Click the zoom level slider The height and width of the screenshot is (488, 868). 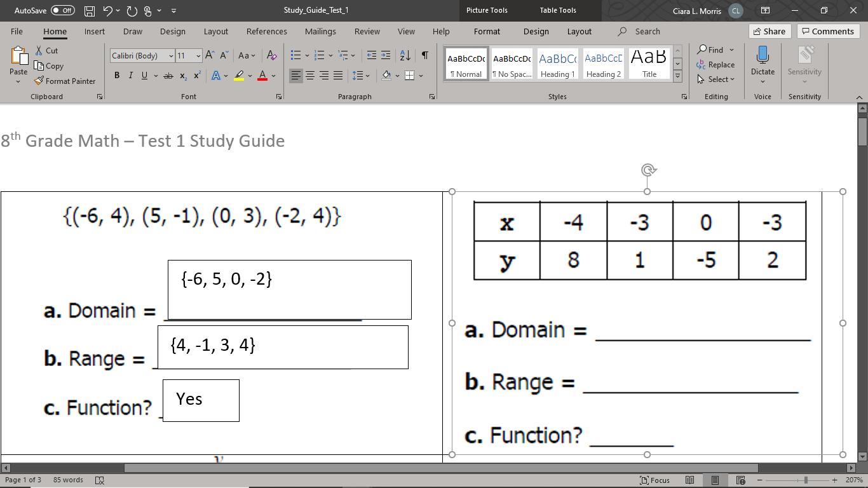(806, 480)
